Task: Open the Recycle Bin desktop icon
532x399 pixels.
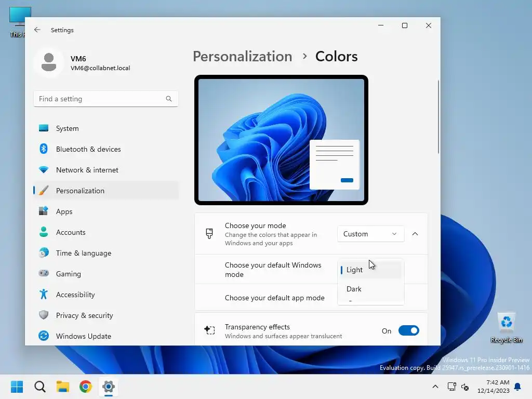Action: pyautogui.click(x=506, y=327)
